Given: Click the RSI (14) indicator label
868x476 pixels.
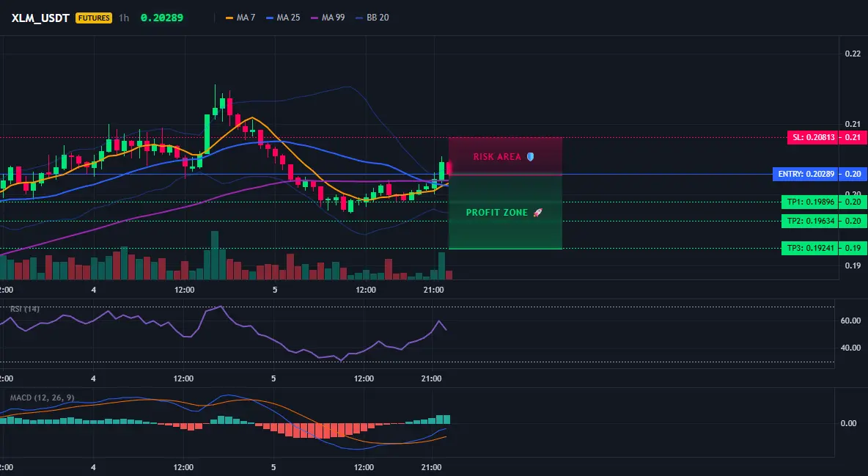Looking at the screenshot, I should click(25, 309).
